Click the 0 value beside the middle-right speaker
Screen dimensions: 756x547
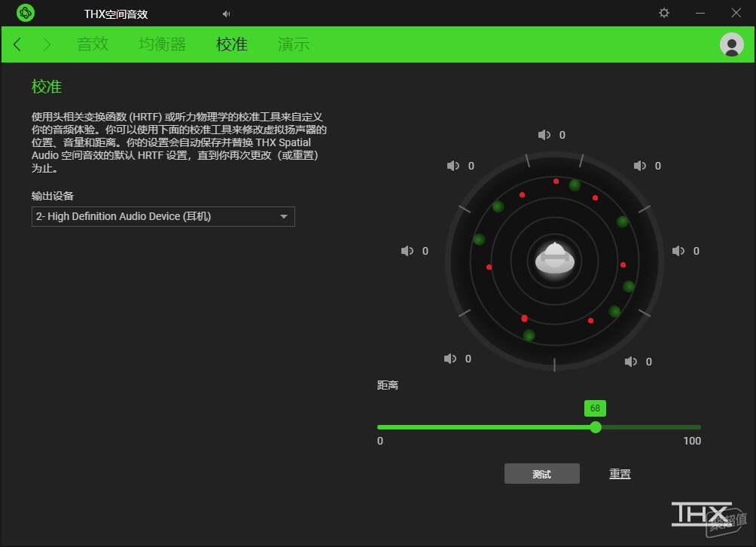point(697,251)
